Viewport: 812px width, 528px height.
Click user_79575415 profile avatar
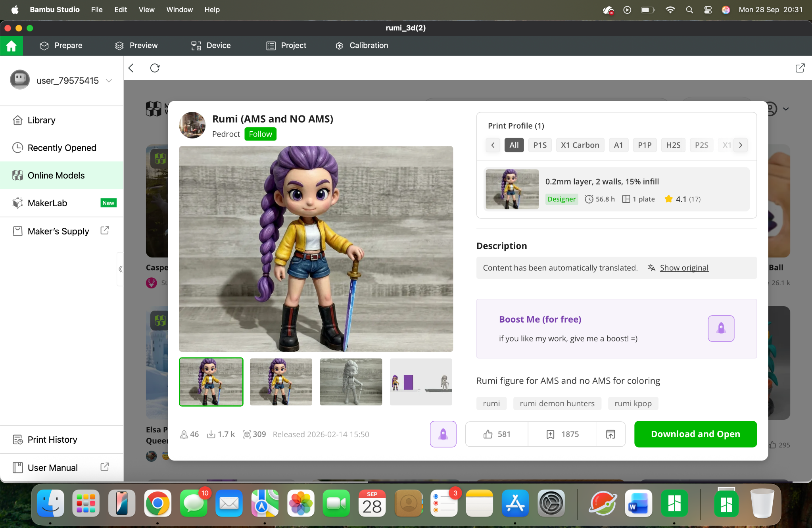(20, 80)
